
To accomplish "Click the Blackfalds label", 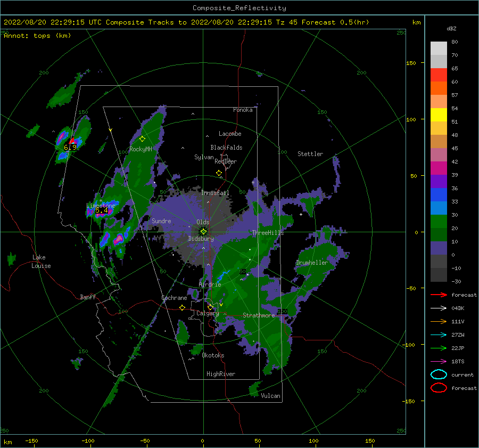I will 226,148.
